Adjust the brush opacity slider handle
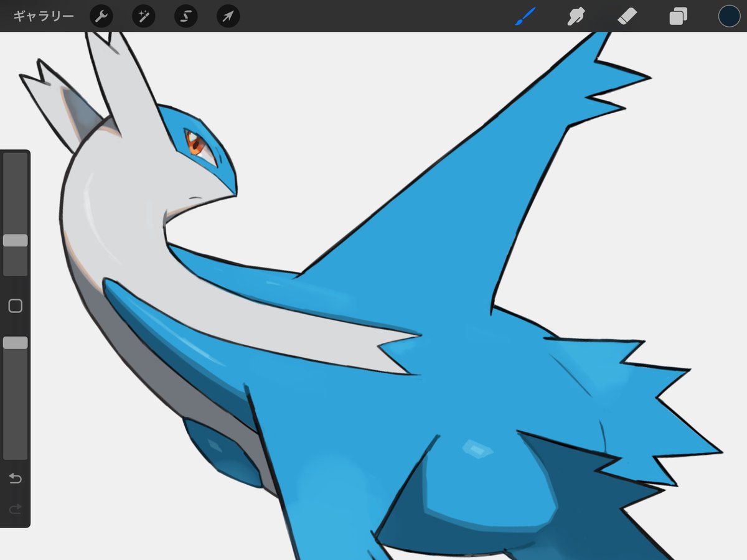Image resolution: width=747 pixels, height=560 pixels. pos(15,342)
